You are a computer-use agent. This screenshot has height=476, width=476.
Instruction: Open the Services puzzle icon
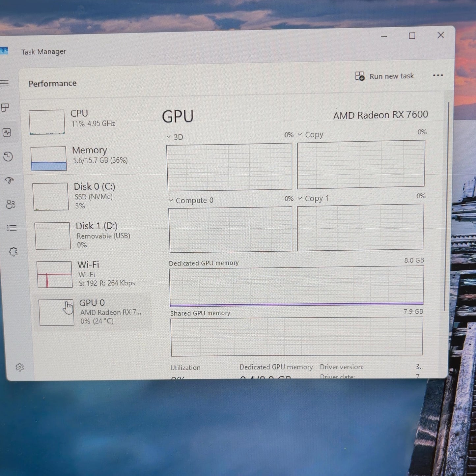click(13, 252)
